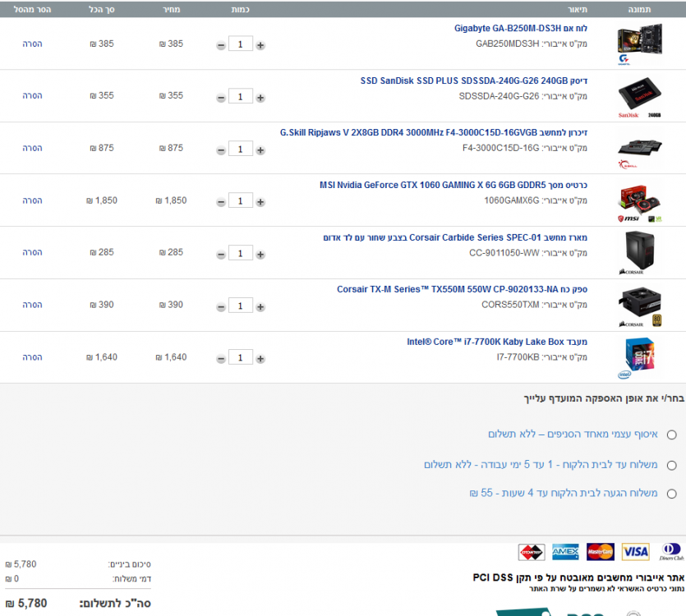Click MSI graphics card product thumbnail
The width and height of the screenshot is (686, 616).
tap(640, 203)
